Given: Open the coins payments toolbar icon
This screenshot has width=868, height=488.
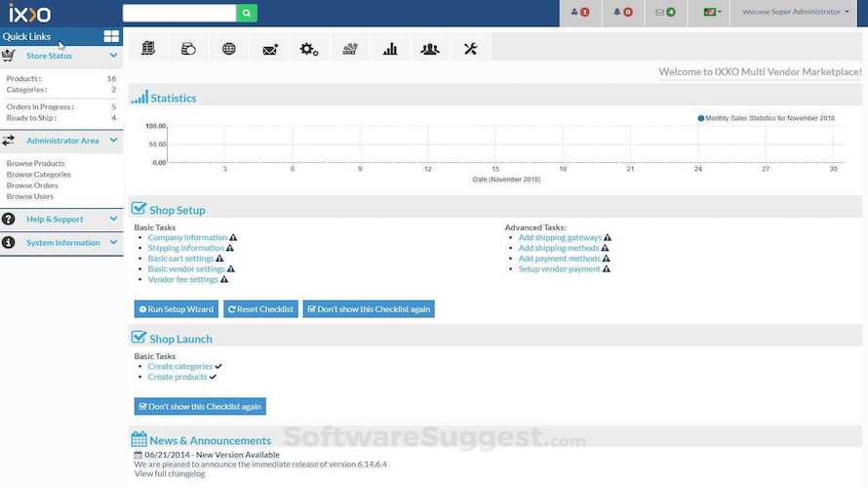Looking at the screenshot, I should point(188,49).
